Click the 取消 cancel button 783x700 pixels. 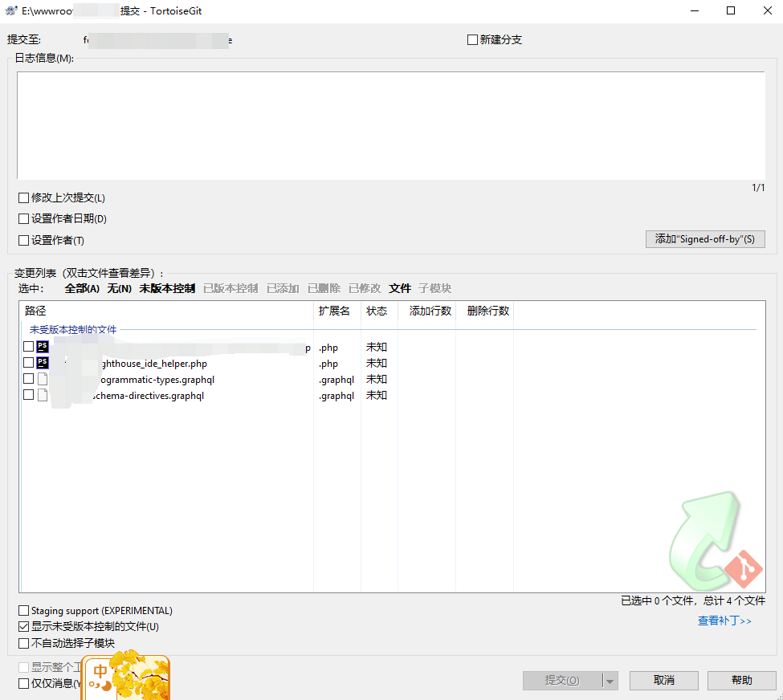(663, 681)
